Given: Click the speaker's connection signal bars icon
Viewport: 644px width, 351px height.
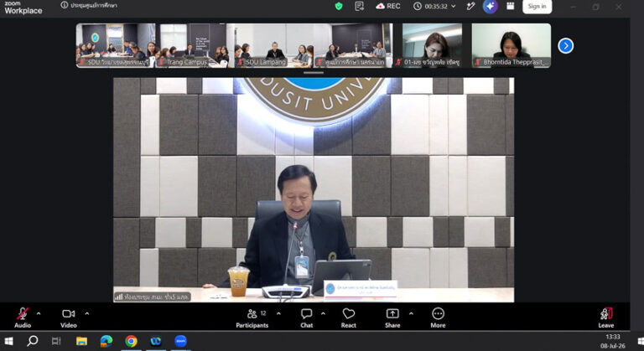Looking at the screenshot, I should pos(119,297).
